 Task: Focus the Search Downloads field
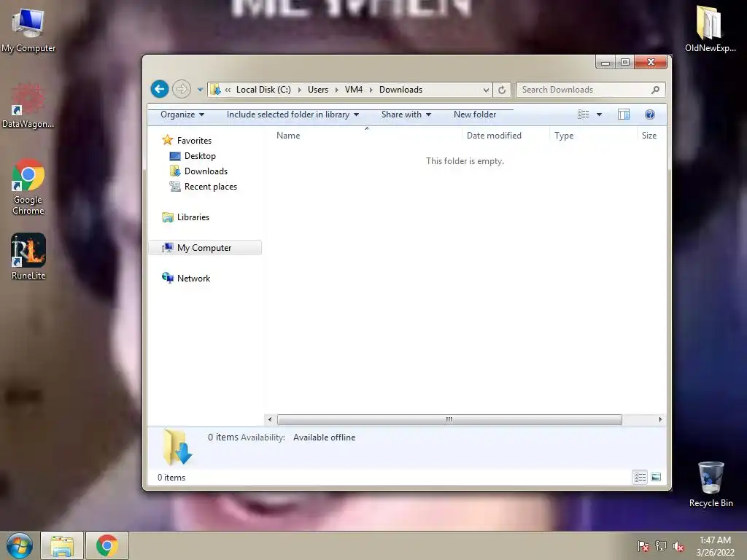(590, 90)
